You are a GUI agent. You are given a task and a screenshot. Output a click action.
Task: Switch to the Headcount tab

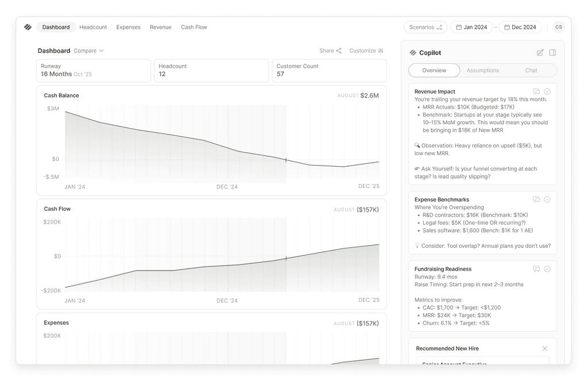92,27
